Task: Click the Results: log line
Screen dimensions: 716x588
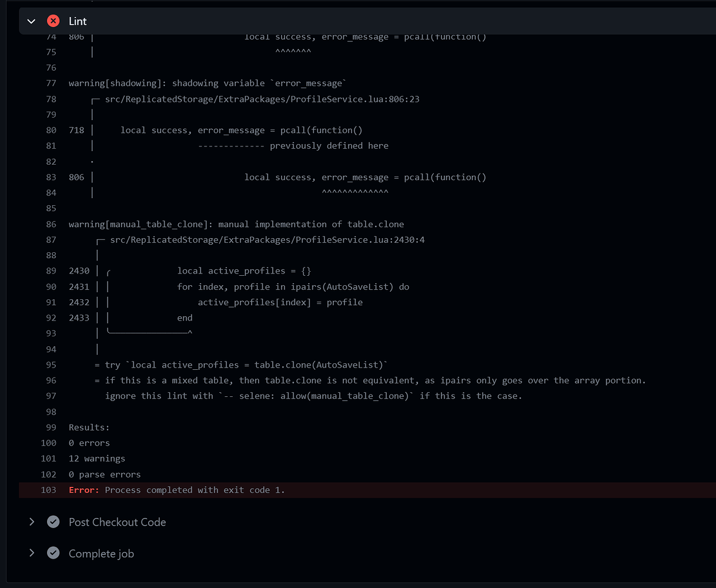Action: coord(88,427)
